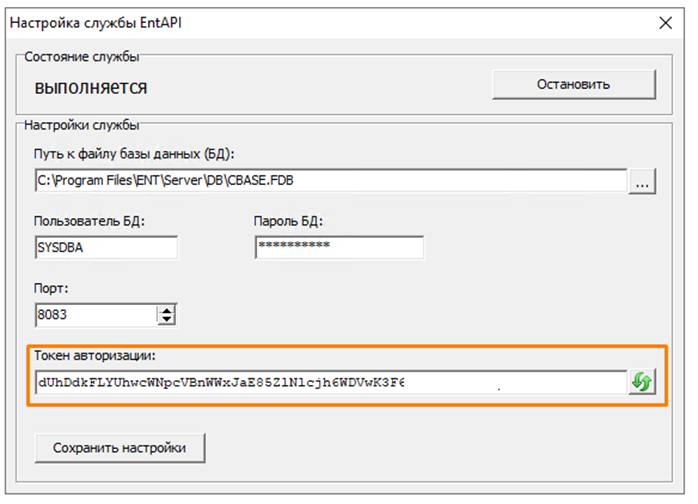Click the Настройки службы group heading
The width and height of the screenshot is (698, 504).
(81, 125)
